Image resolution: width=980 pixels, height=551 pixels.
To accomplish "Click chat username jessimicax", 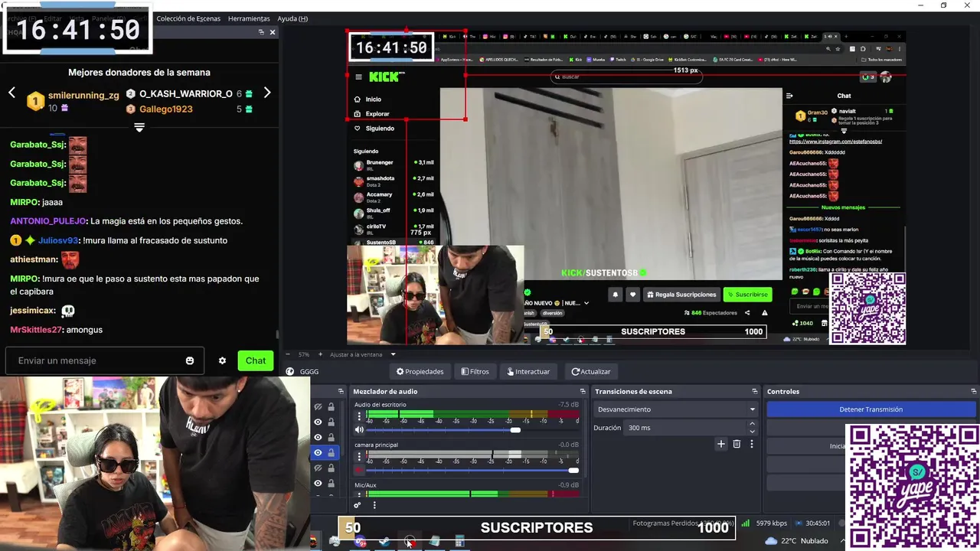I will 32,311.
